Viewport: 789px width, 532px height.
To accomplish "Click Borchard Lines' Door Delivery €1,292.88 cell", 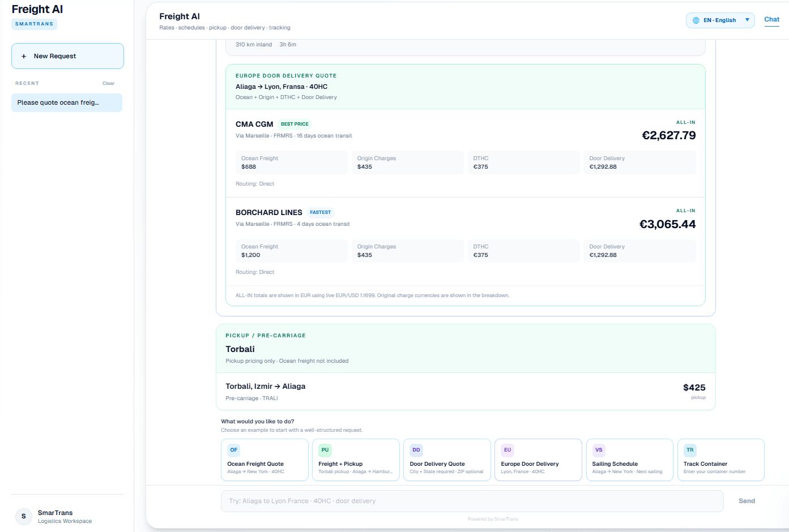I will (x=640, y=251).
